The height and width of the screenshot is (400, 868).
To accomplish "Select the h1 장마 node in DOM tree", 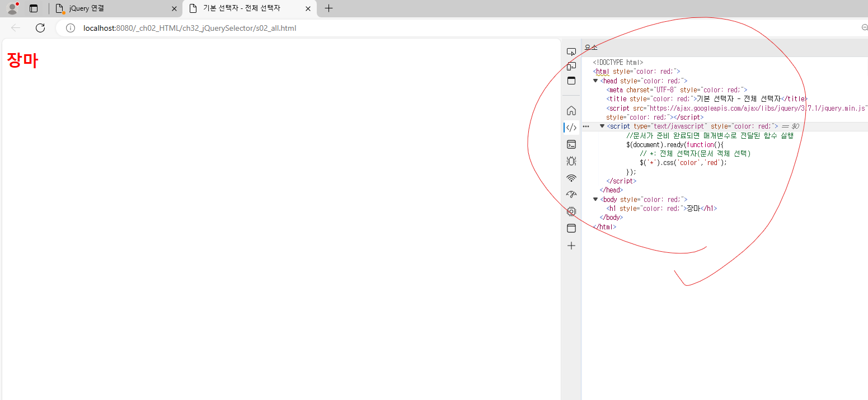I will tap(661, 208).
